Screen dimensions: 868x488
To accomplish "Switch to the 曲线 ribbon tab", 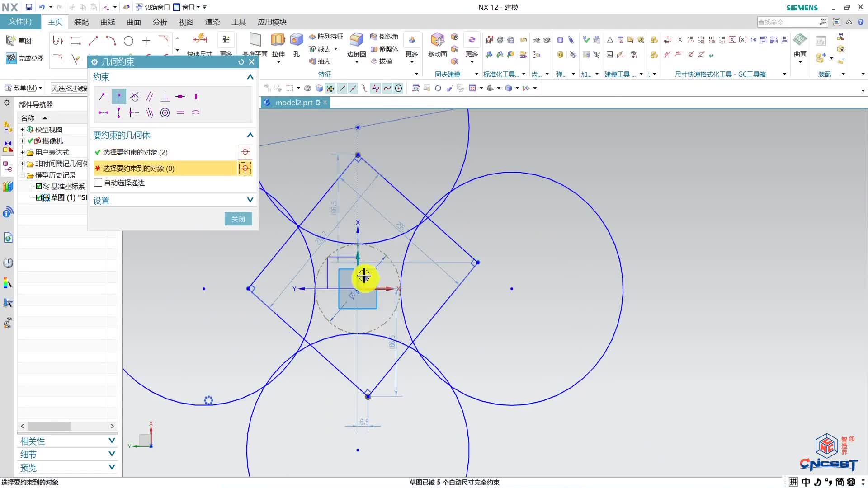I will click(x=108, y=22).
